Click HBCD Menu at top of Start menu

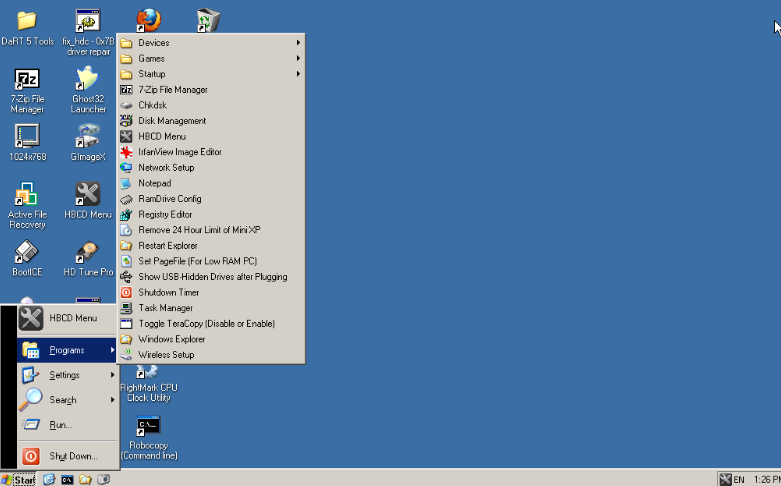pyautogui.click(x=67, y=319)
